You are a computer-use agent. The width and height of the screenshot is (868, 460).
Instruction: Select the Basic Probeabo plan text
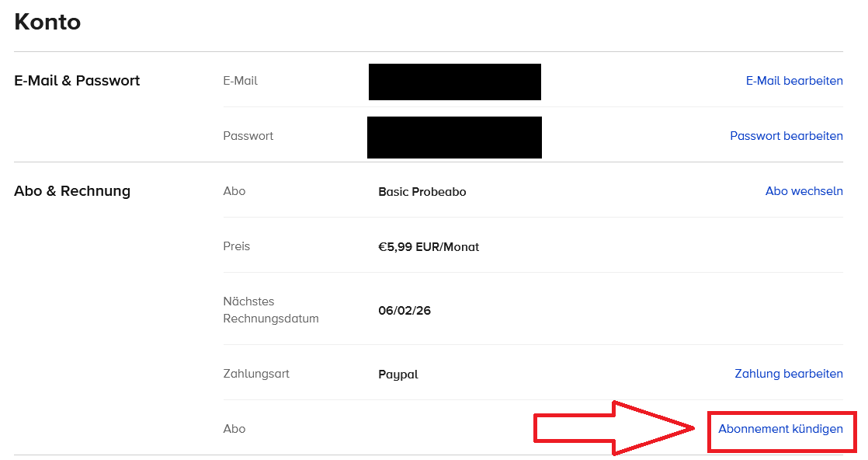click(422, 192)
